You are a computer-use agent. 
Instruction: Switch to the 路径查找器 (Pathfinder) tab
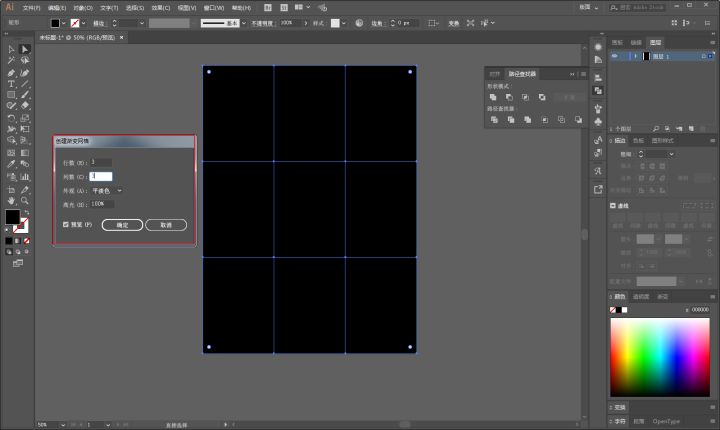click(x=522, y=74)
